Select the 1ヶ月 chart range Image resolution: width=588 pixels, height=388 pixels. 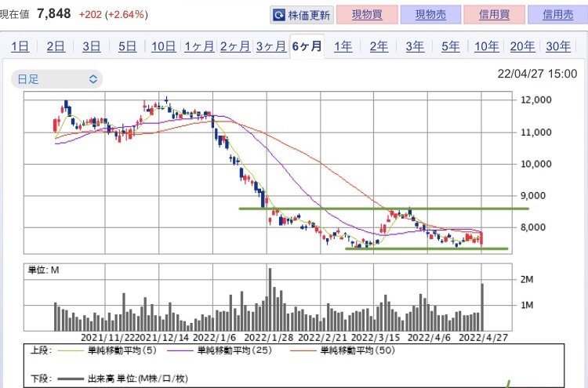click(x=199, y=46)
